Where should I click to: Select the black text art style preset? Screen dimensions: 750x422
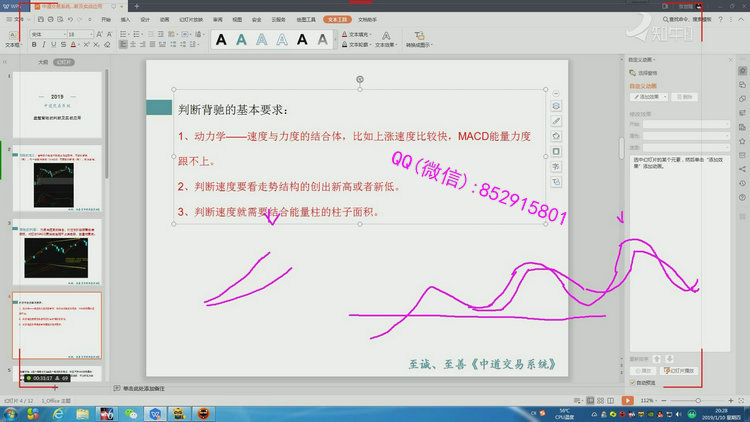pyautogui.click(x=219, y=39)
